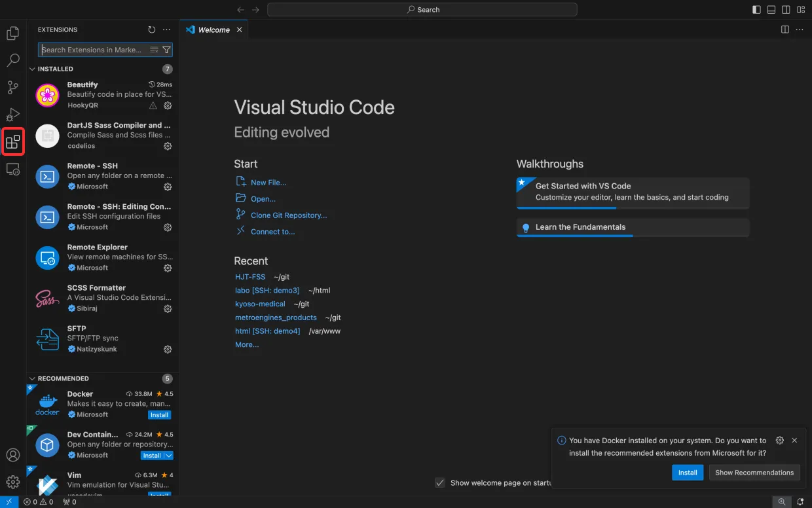
Task: Click Install in Docker notification
Action: pos(688,473)
